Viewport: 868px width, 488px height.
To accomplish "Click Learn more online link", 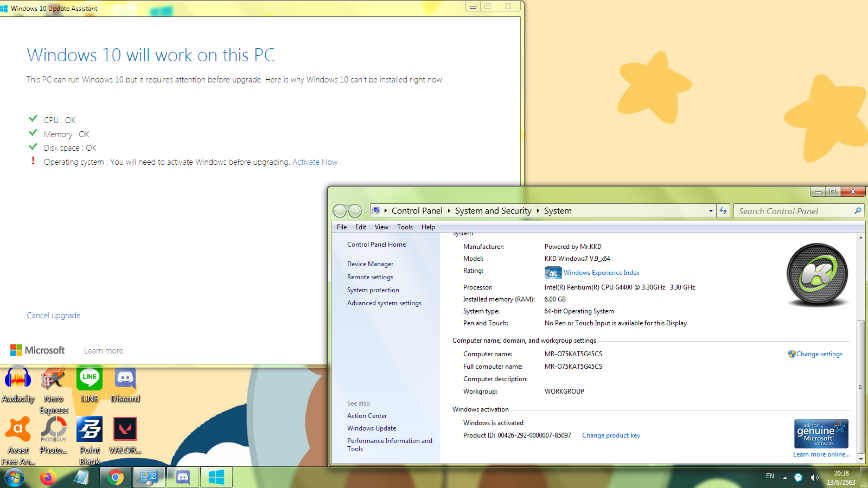I will 821,454.
